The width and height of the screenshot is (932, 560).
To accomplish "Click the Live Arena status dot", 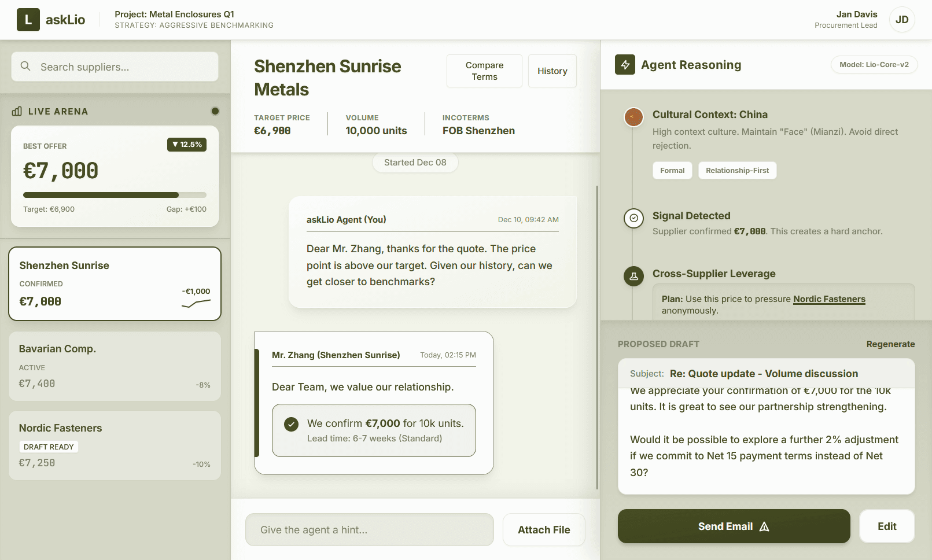I will [215, 111].
